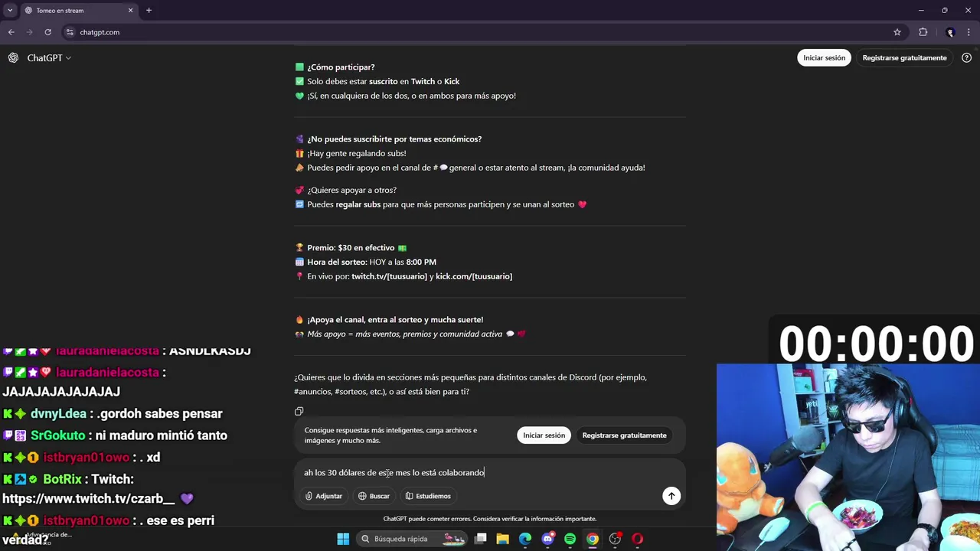Click the Chrome taskbar icon
Screen dimensions: 980x551
coord(593,539)
